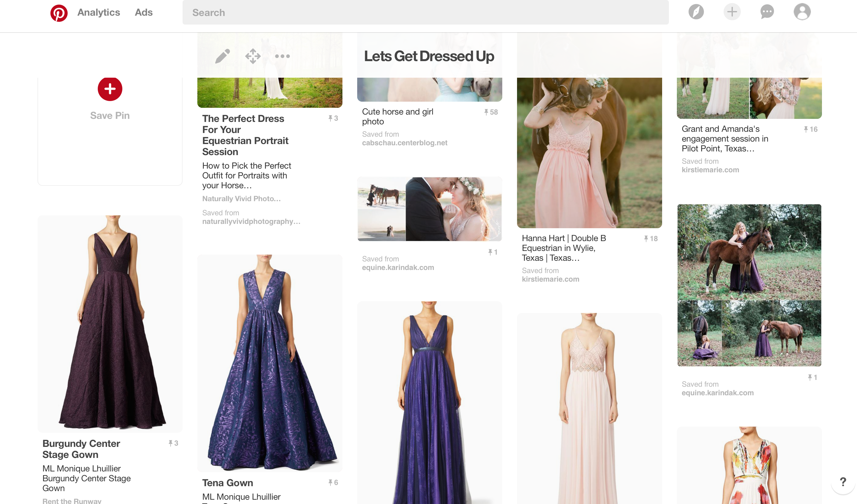Click the pencil edit board icon

pyautogui.click(x=223, y=56)
